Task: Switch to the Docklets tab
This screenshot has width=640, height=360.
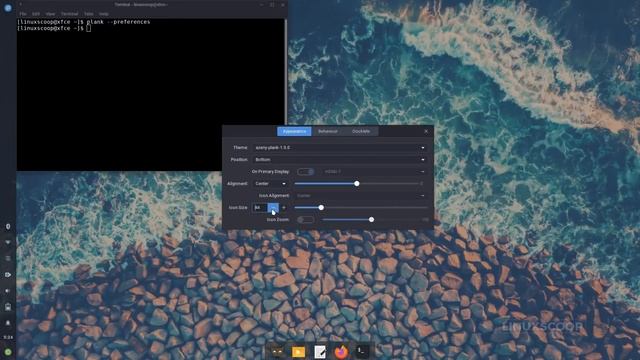Action: coord(361,131)
